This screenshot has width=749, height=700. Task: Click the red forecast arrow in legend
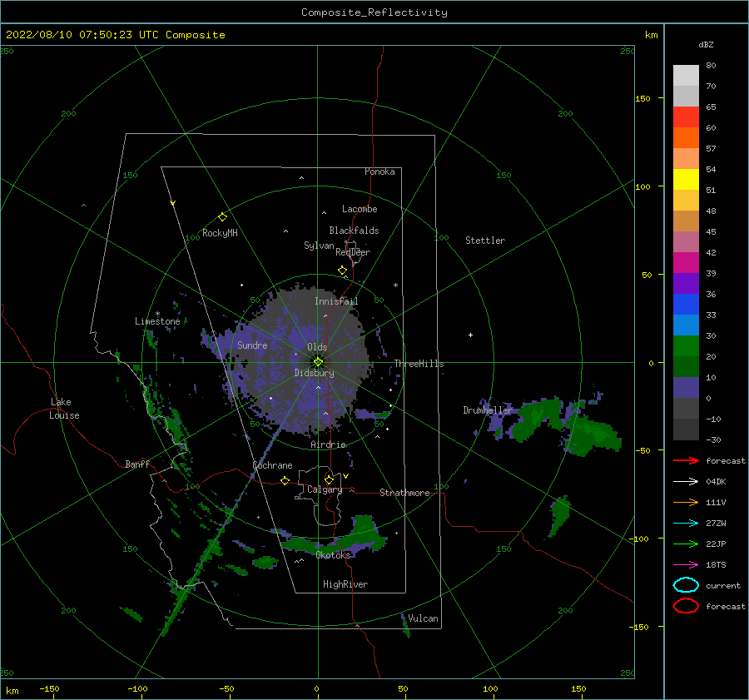coord(686,460)
